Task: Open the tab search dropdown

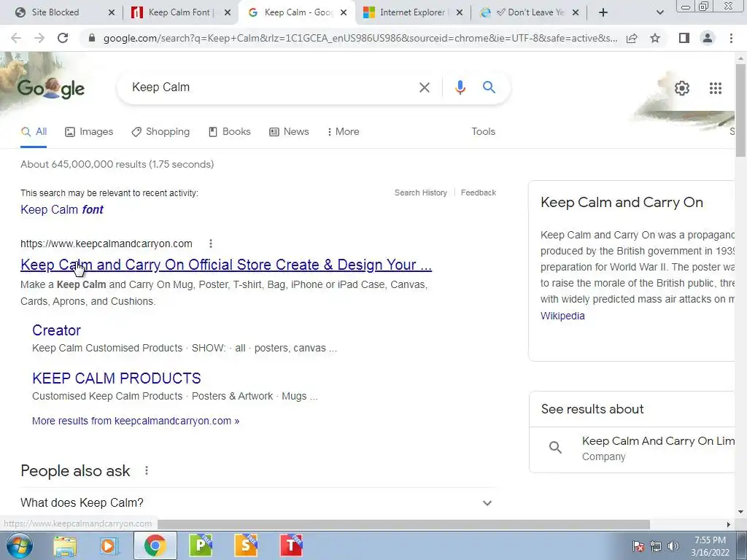Action: 659,12
